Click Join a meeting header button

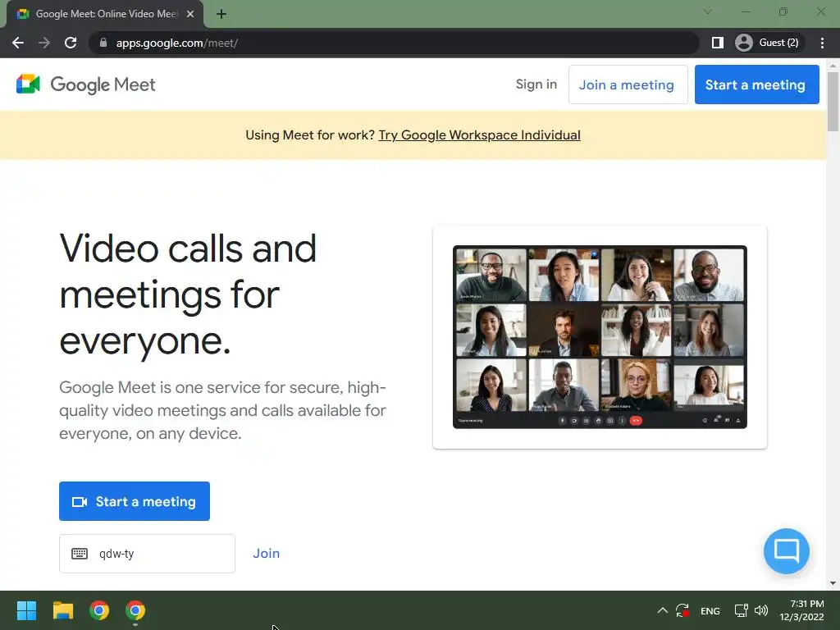point(628,84)
